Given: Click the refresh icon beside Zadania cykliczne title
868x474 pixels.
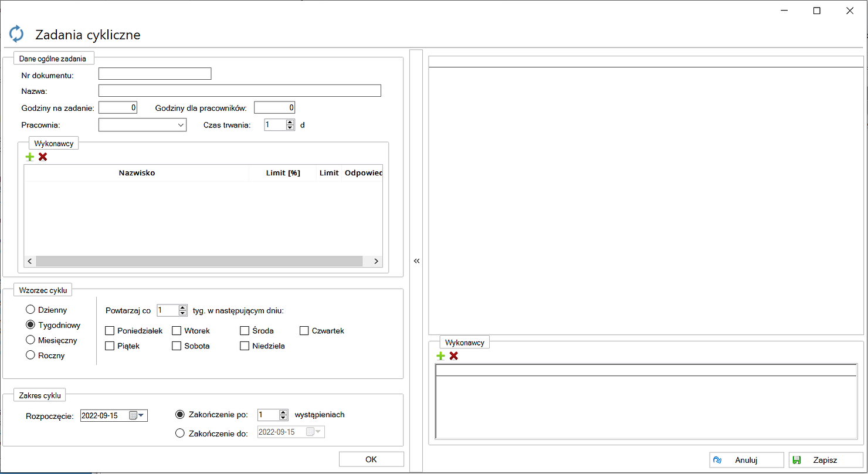Looking at the screenshot, I should coord(16,34).
